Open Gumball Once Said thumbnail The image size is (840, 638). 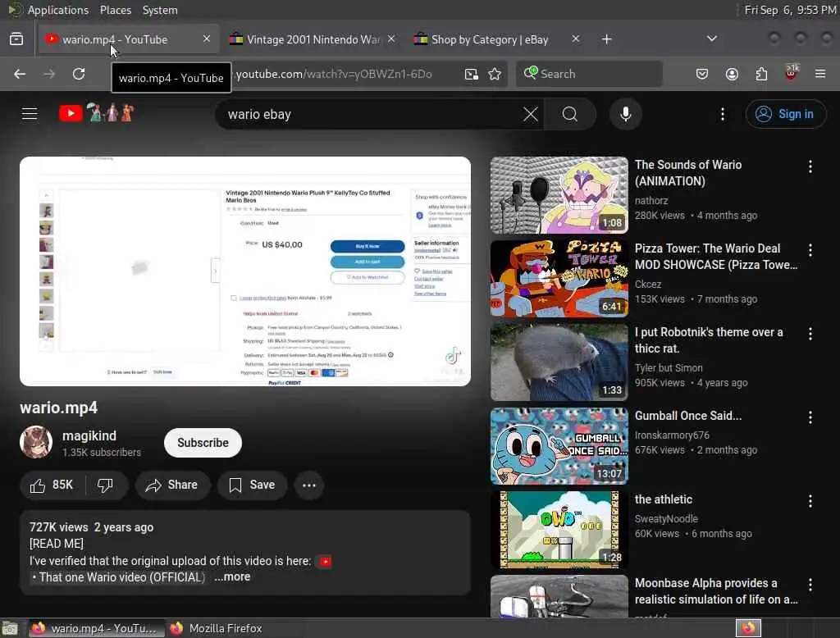[559, 445]
